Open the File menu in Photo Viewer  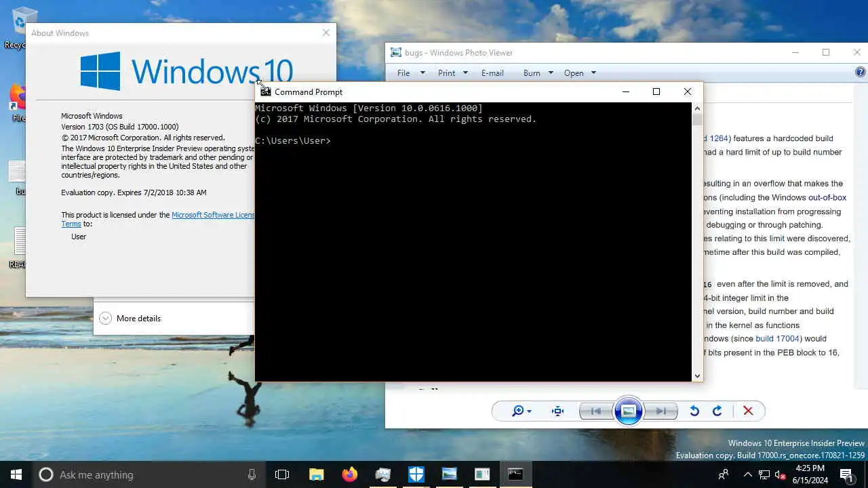[411, 73]
